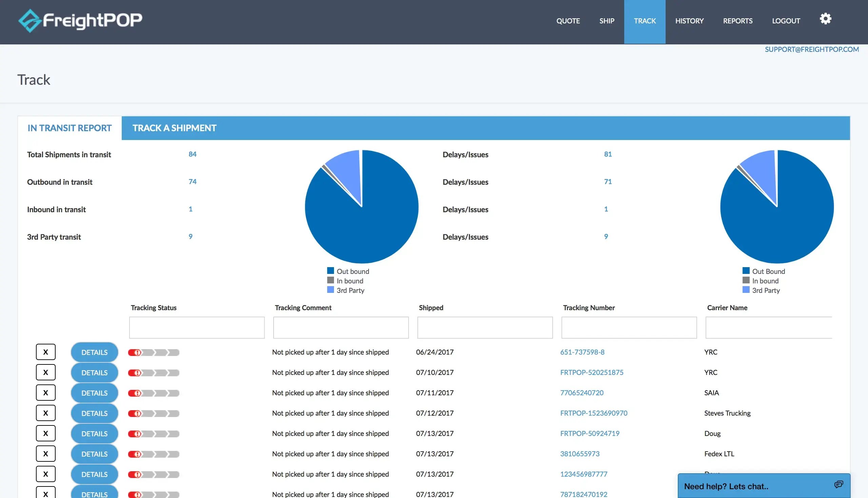Dismiss the SAIA row with X
The image size is (868, 498).
coord(45,393)
